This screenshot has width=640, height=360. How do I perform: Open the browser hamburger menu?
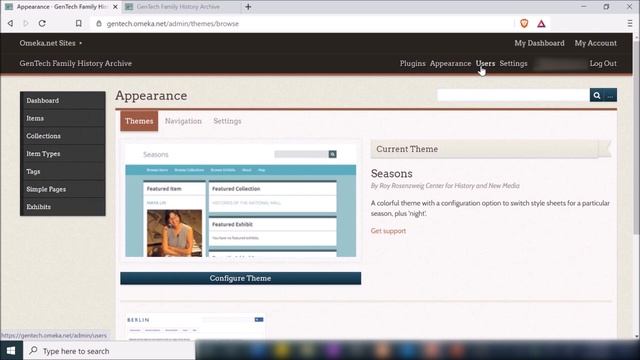click(630, 23)
